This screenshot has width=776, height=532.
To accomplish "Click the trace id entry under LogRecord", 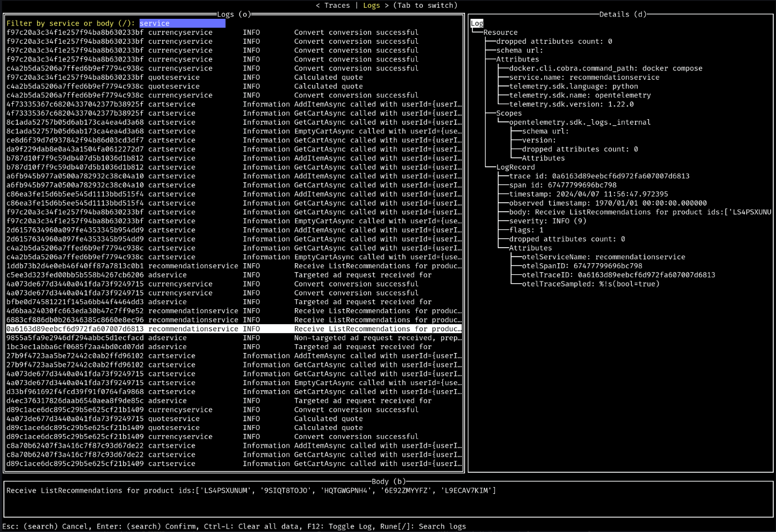I will coord(599,176).
